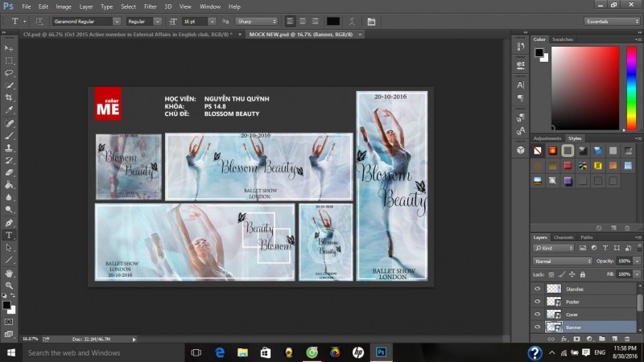This screenshot has width=644, height=362.
Task: Select the Healing Brush tool
Action: [x=9, y=123]
